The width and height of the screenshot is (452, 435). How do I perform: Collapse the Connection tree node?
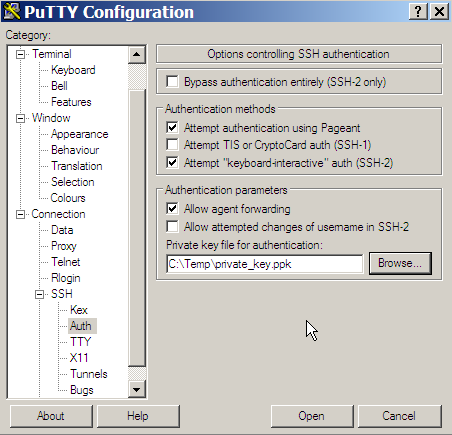tap(21, 214)
